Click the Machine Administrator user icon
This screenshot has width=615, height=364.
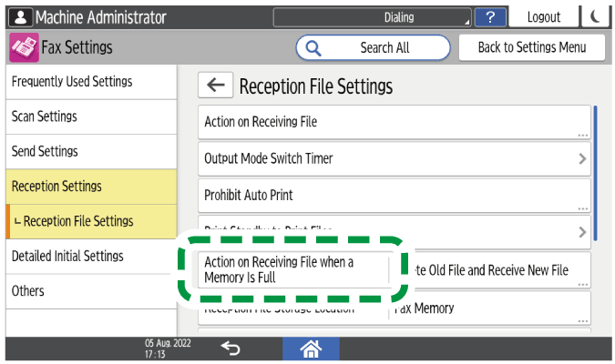click(x=20, y=17)
